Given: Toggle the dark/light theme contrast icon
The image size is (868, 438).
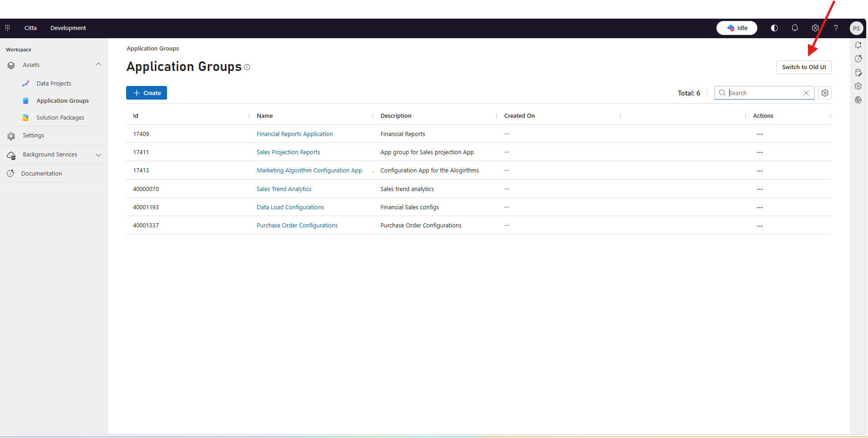Looking at the screenshot, I should click(774, 28).
